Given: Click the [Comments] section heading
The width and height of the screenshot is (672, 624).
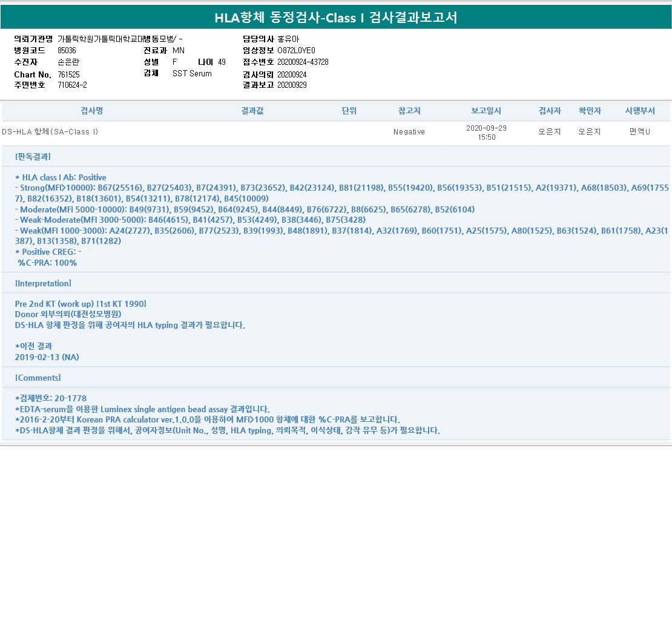Looking at the screenshot, I should pyautogui.click(x=38, y=378).
